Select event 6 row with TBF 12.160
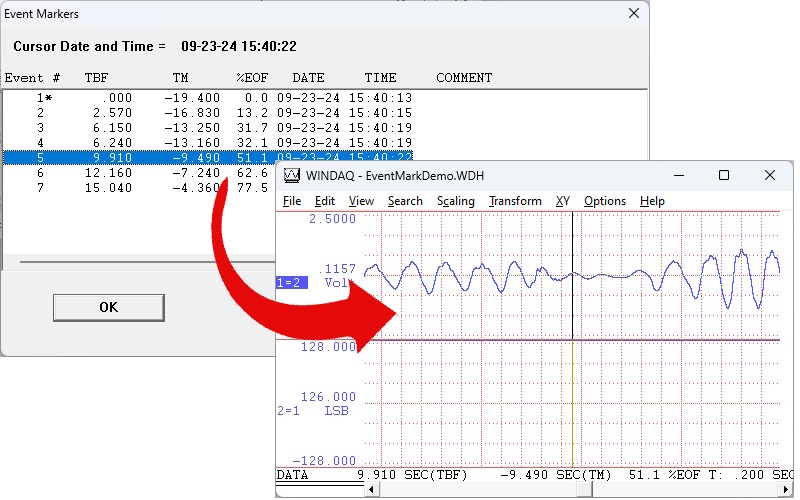Image resolution: width=800 pixels, height=500 pixels. click(139, 172)
